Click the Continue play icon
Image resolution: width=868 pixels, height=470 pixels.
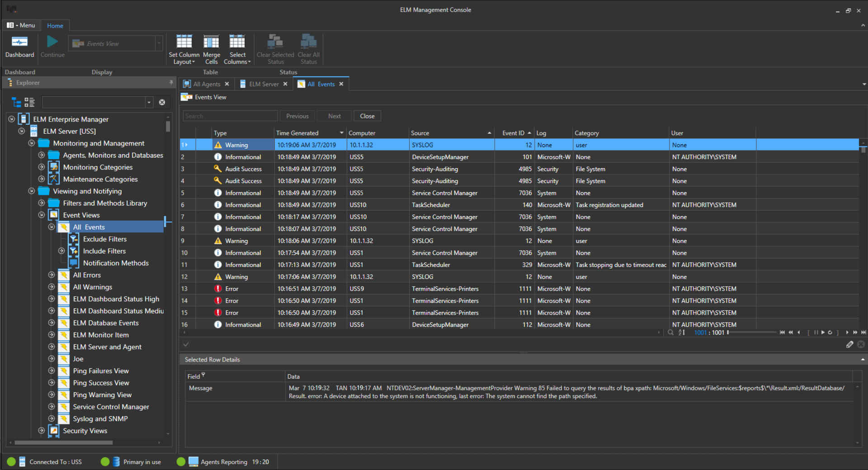[x=52, y=42]
